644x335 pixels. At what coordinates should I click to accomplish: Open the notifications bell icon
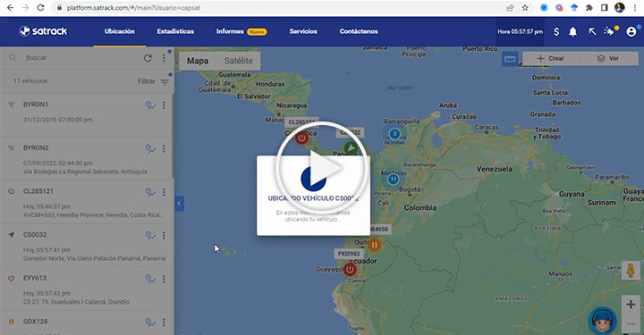[x=572, y=32]
